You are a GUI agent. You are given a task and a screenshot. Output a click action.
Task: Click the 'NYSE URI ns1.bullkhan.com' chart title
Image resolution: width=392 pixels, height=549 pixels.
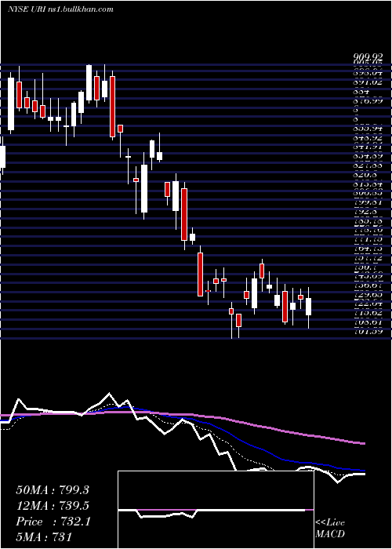[60, 9]
